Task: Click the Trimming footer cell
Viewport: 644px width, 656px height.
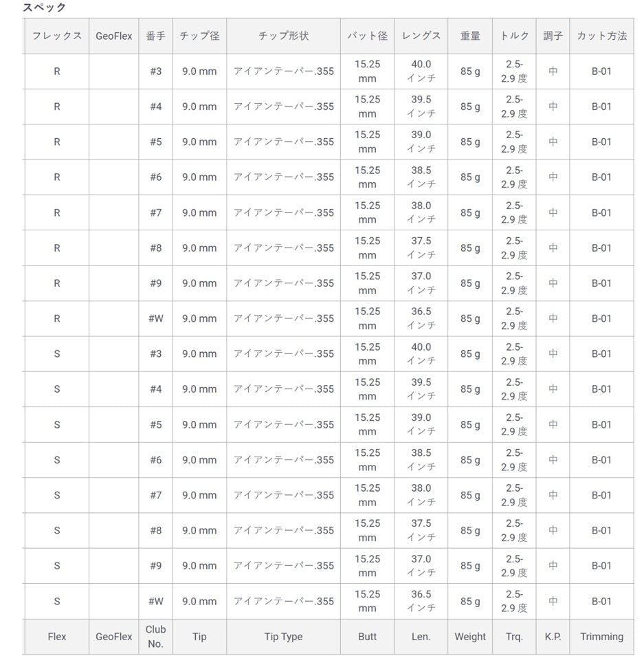Action: point(601,637)
